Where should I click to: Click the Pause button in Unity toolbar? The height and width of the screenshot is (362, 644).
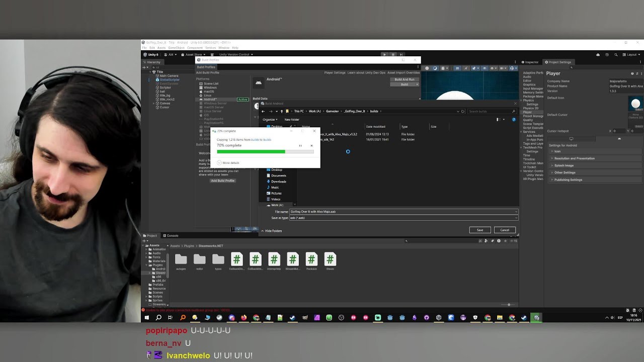click(x=393, y=54)
